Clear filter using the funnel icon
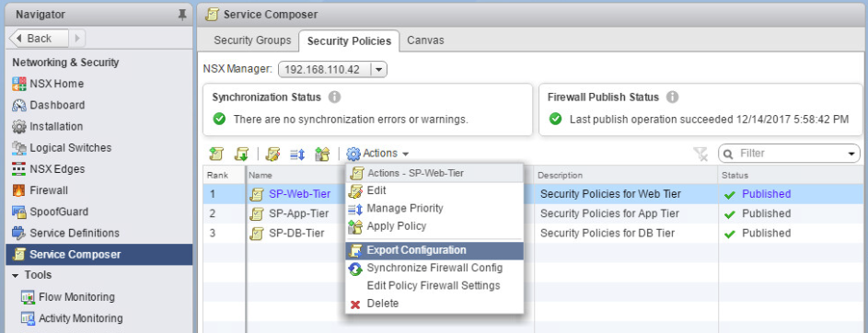Viewport: 868px width, 333px height. (x=700, y=154)
